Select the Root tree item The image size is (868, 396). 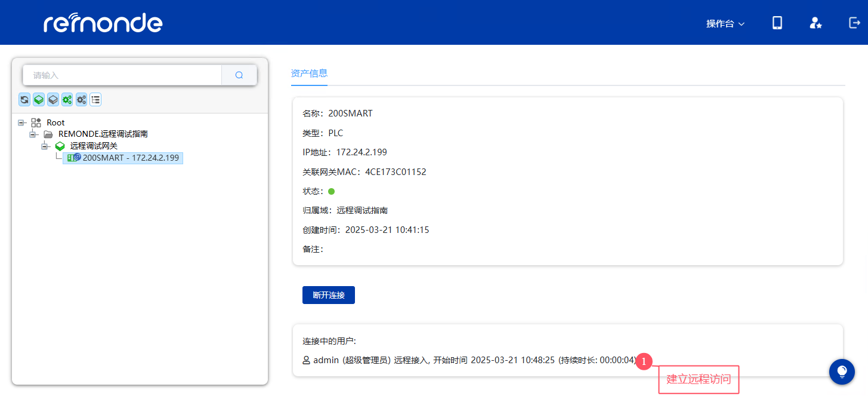pyautogui.click(x=55, y=122)
